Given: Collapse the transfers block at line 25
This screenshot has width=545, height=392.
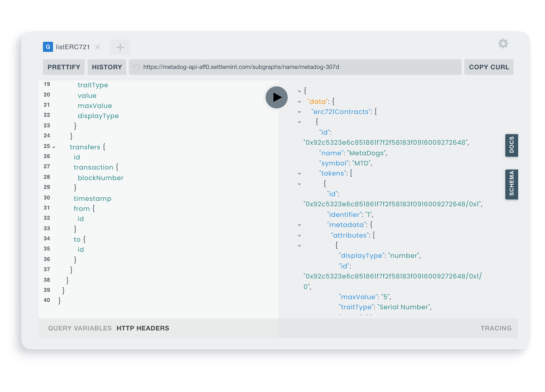Looking at the screenshot, I should point(54,147).
